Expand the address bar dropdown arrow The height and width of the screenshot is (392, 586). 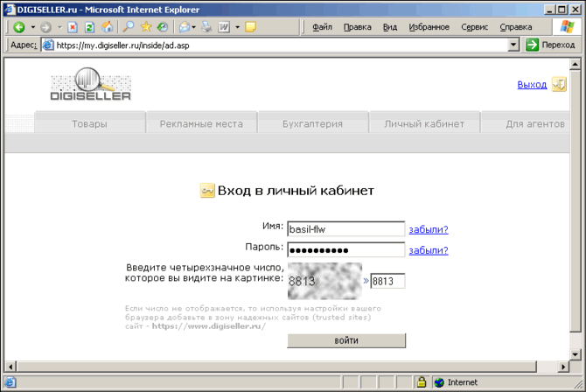[x=513, y=45]
